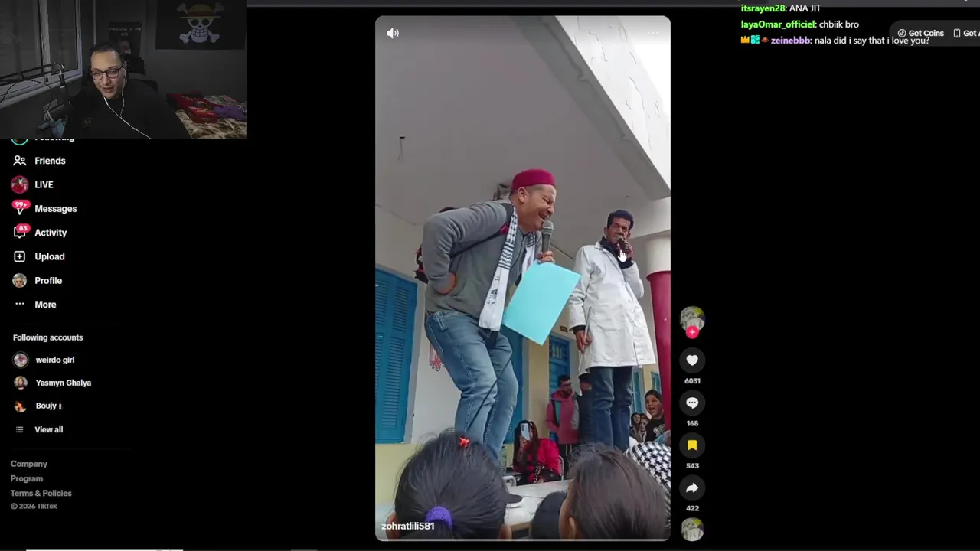Like the video with the heart icon
The height and width of the screenshot is (551, 980).
pyautogui.click(x=692, y=360)
